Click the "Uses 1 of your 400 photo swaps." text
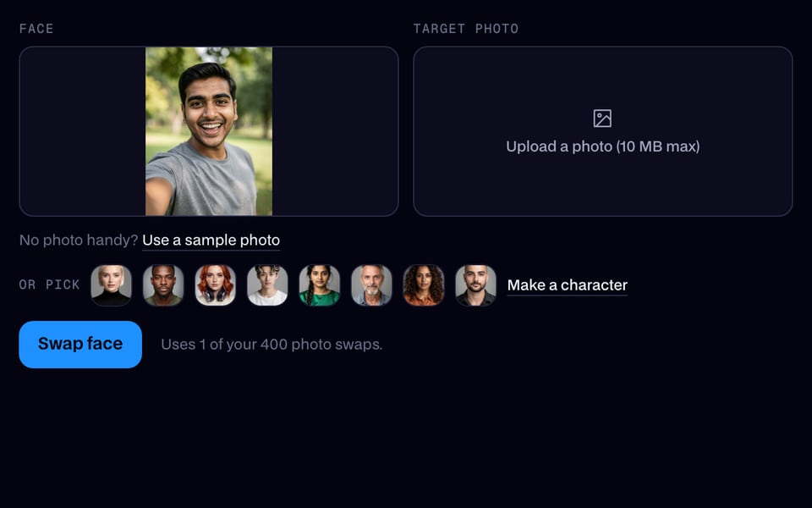Screen dimensions: 812x508 point(272,345)
